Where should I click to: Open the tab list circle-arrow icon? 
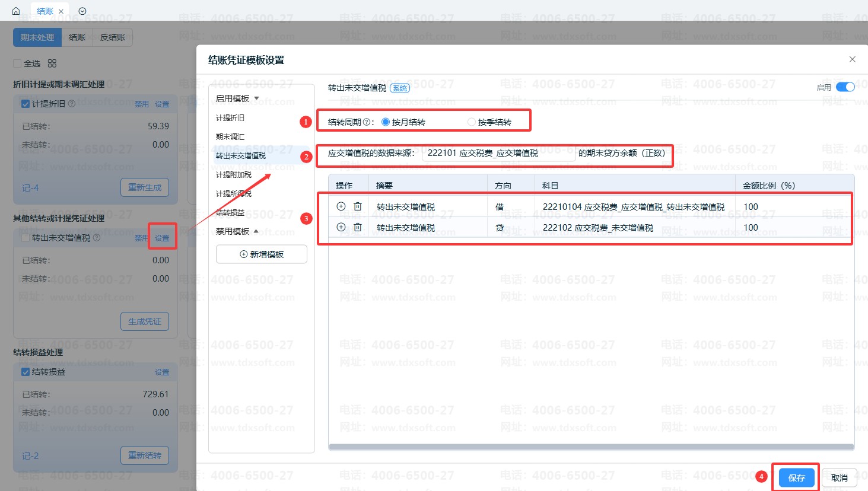pos(82,11)
